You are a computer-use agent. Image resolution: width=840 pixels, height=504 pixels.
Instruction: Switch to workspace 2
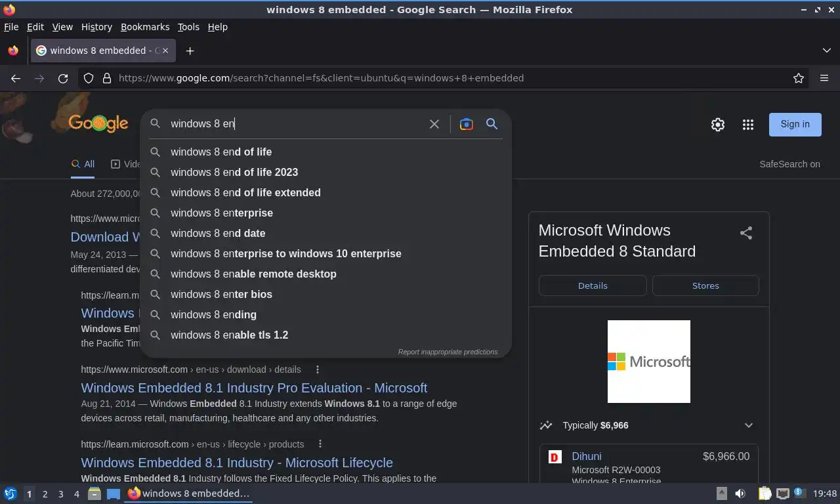tap(45, 494)
